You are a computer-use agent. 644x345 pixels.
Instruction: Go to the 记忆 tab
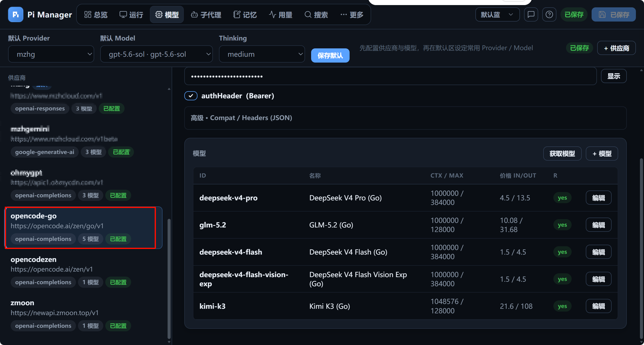click(x=245, y=15)
